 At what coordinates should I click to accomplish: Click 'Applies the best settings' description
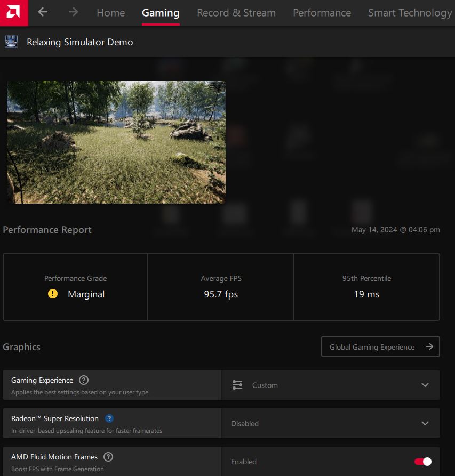80,392
